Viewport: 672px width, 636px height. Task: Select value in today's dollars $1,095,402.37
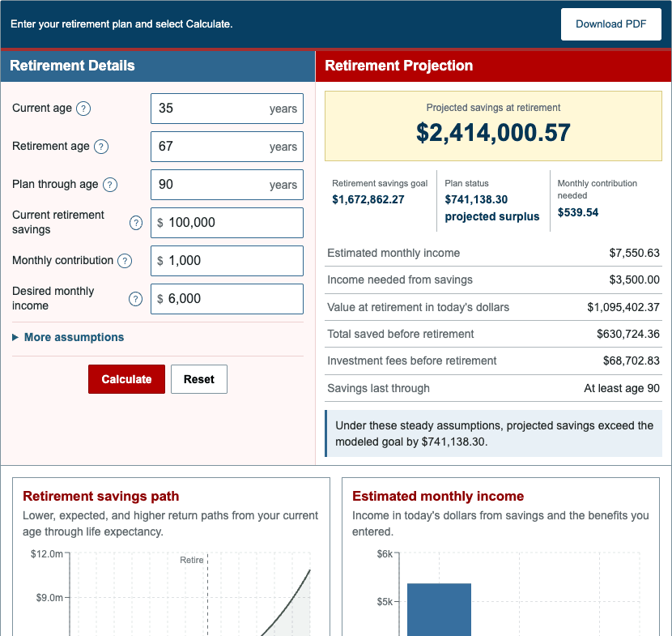coord(623,307)
